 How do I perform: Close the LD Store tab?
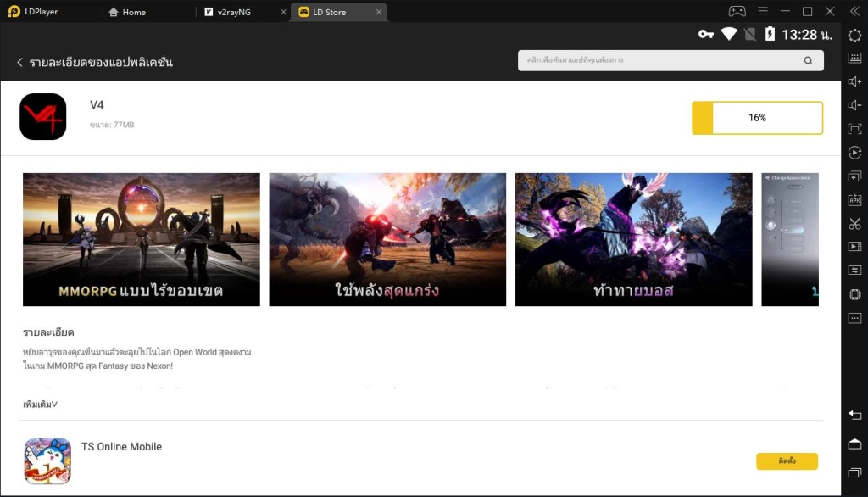tap(379, 12)
